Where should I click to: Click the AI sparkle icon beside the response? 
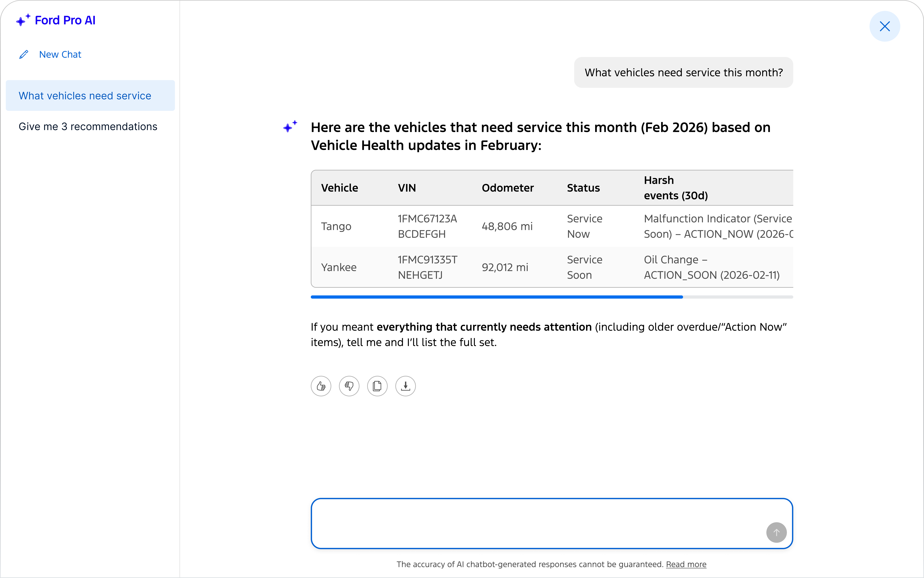point(290,127)
